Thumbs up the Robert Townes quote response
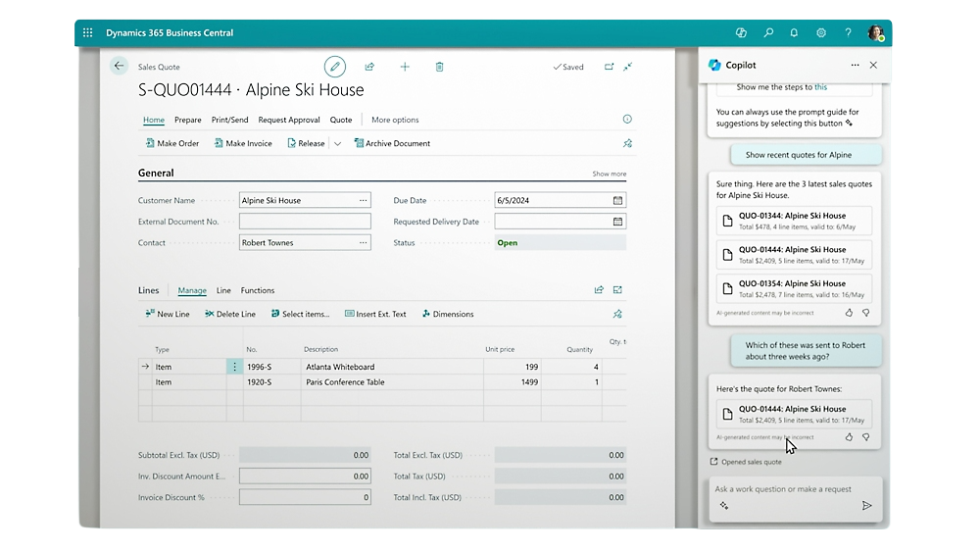Image resolution: width=980 pixels, height=552 pixels. (x=849, y=437)
